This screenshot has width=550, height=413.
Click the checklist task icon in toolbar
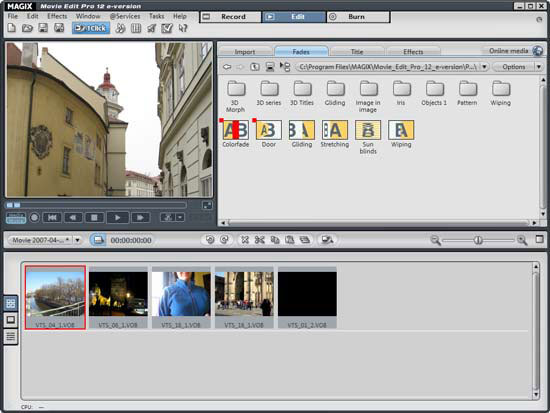point(167,28)
